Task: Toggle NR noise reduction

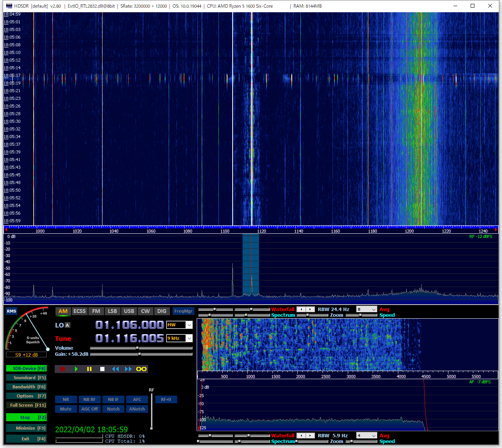Action: pos(66,399)
